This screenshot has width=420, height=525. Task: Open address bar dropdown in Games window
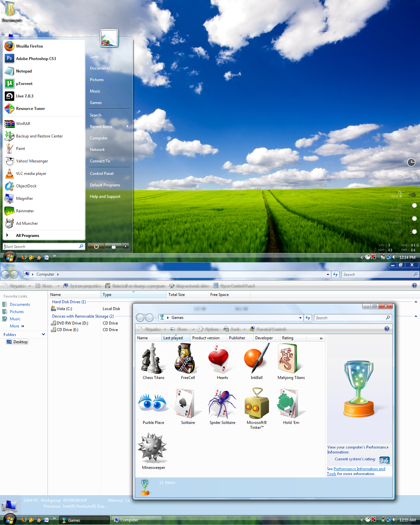tap(300, 318)
